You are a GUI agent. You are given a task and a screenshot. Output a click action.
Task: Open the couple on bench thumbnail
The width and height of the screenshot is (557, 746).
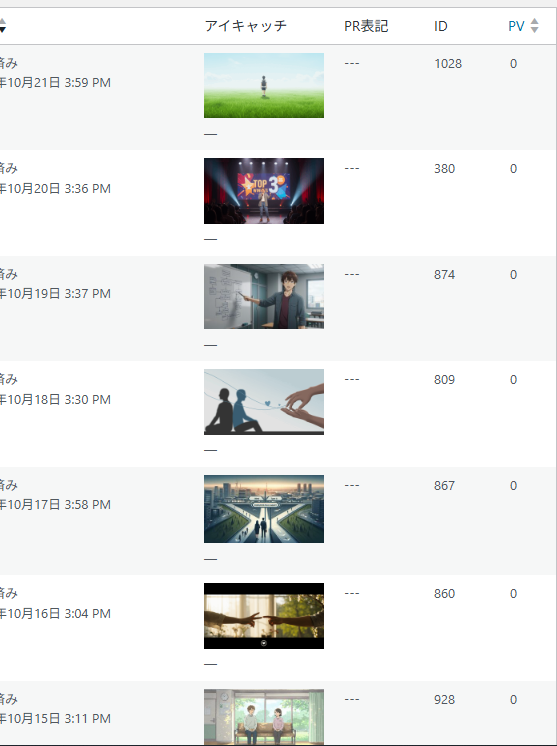point(264,717)
